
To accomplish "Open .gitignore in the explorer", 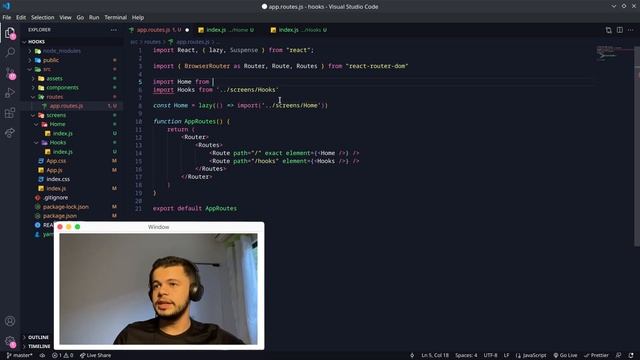I will pyautogui.click(x=71, y=198).
